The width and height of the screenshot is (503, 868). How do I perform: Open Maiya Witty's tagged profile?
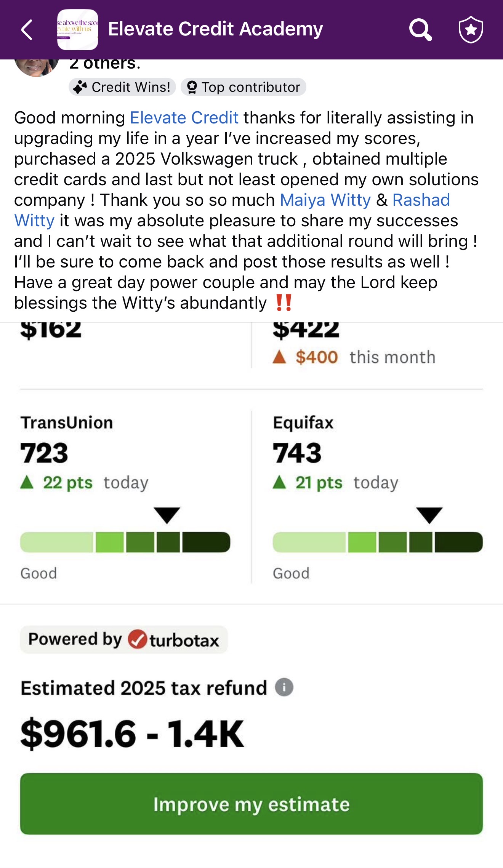[325, 200]
